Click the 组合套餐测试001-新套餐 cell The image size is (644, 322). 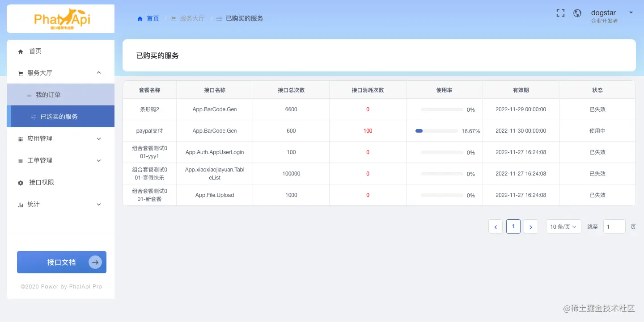coord(149,195)
